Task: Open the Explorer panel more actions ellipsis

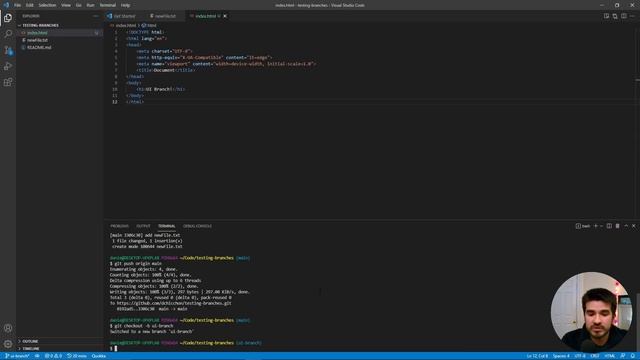Action: click(x=96, y=16)
